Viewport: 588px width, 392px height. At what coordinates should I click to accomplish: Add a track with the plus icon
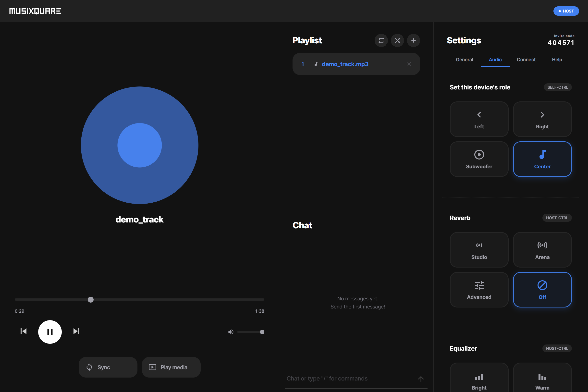(414, 40)
